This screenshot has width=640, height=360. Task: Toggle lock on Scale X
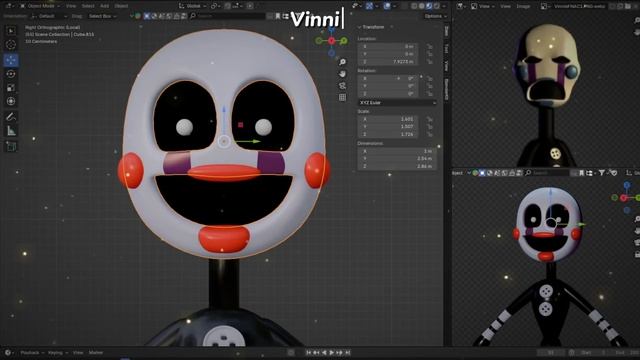tap(430, 119)
